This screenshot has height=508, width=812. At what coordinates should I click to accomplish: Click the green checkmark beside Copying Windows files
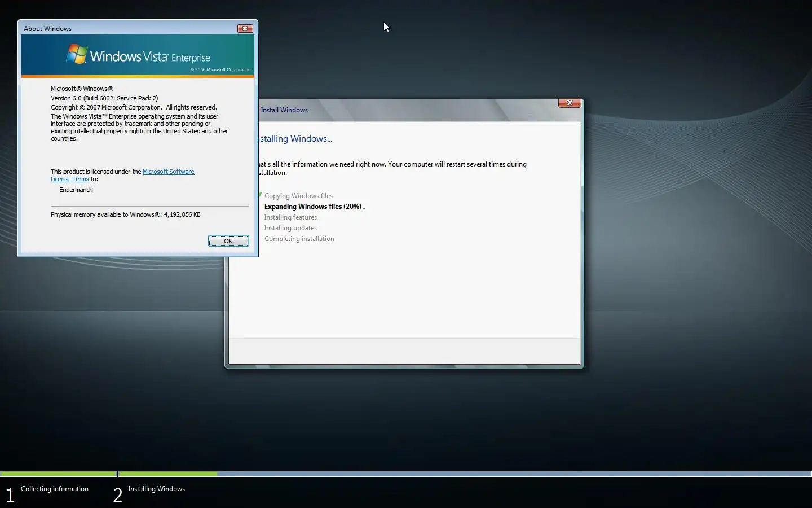(x=261, y=195)
